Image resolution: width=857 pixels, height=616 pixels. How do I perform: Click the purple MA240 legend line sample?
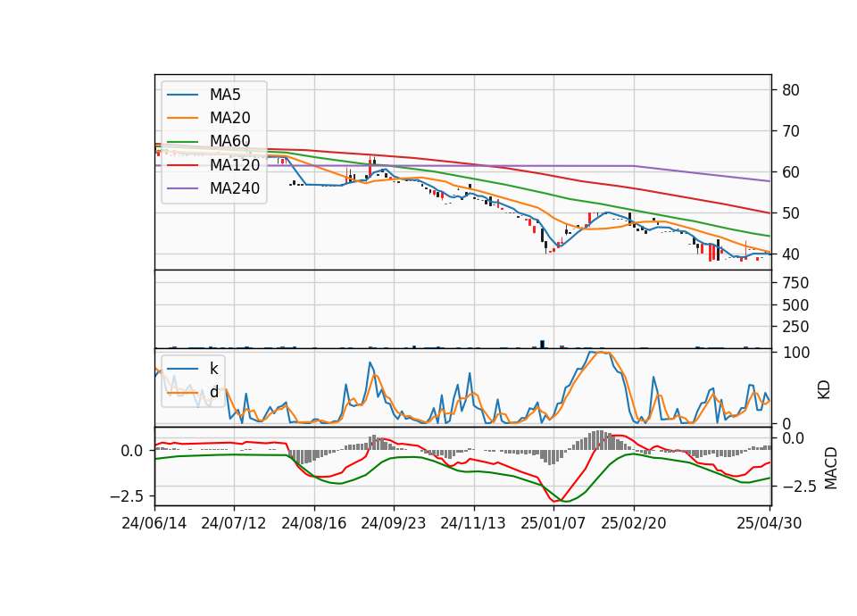pyautogui.click(x=182, y=188)
